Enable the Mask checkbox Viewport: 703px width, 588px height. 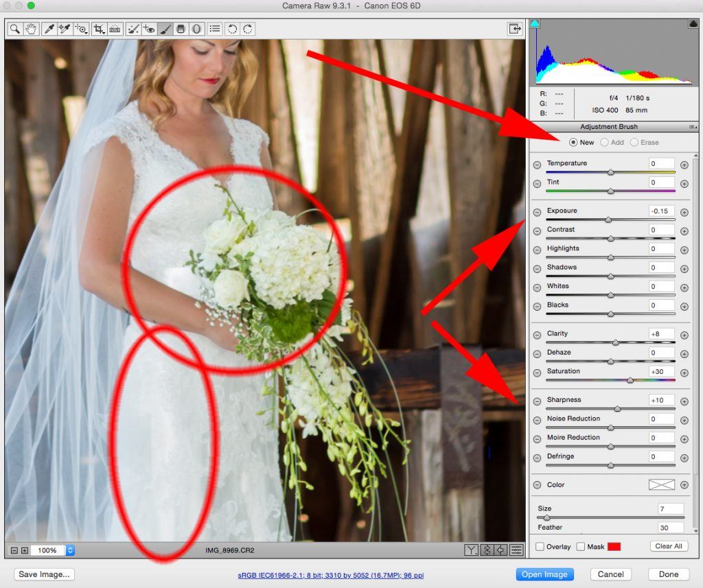580,547
